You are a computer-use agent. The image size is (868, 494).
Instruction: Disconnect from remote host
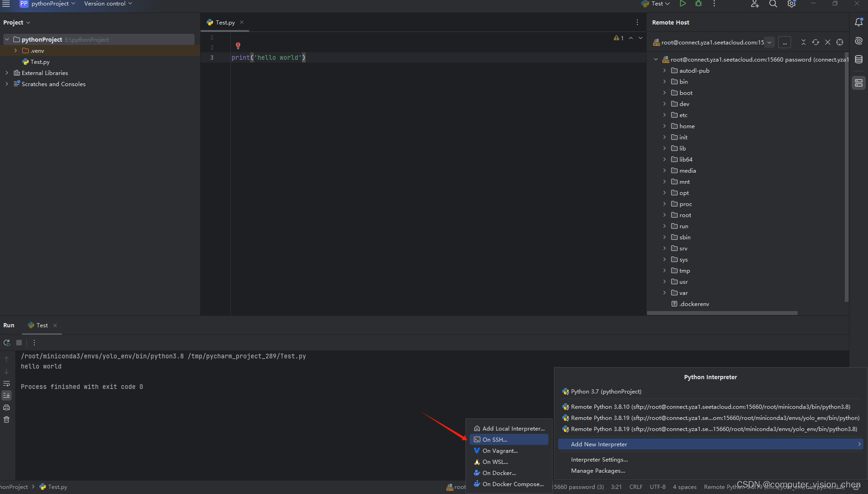pos(828,42)
